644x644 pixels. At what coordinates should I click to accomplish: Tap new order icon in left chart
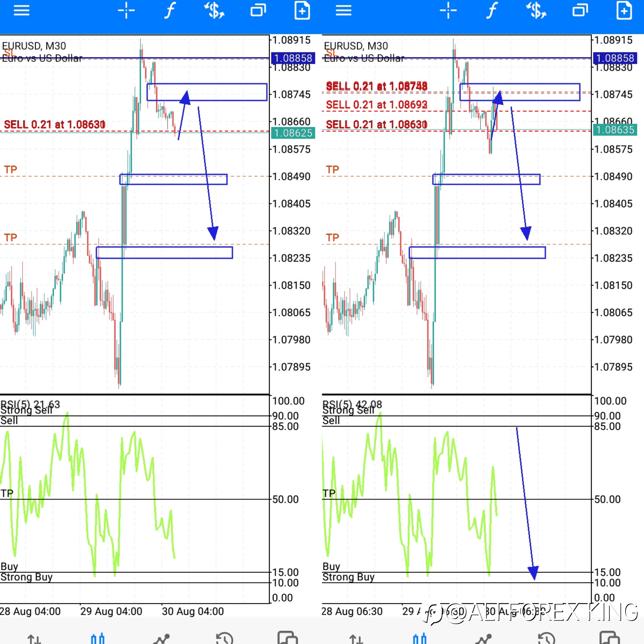click(x=302, y=10)
